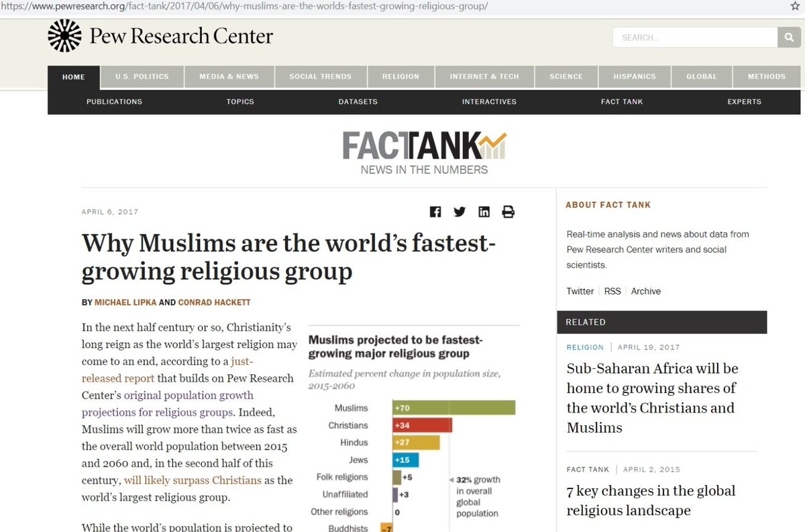Open 'will likely surpass Christians' link
The height and width of the screenshot is (532, 805).
[x=193, y=480]
